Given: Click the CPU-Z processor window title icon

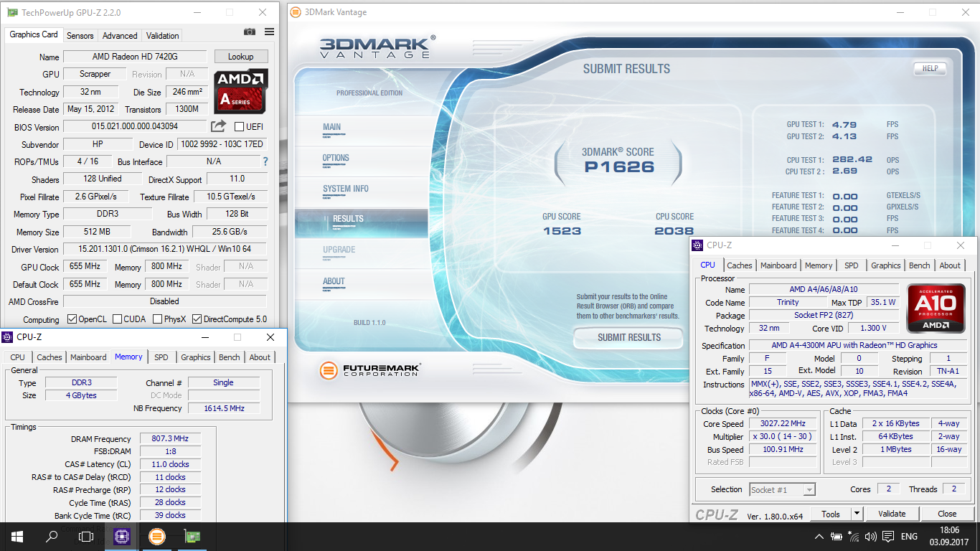Looking at the screenshot, I should pyautogui.click(x=698, y=245).
